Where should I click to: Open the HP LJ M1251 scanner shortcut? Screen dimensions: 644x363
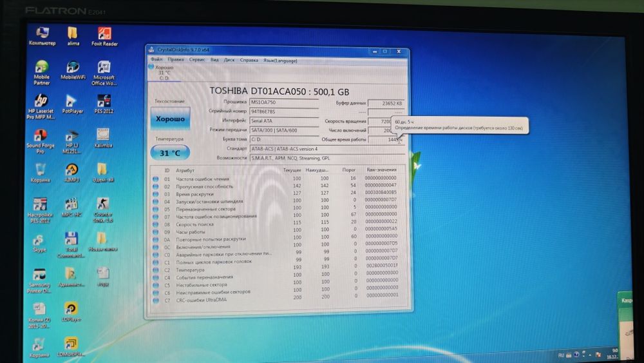coord(72,142)
